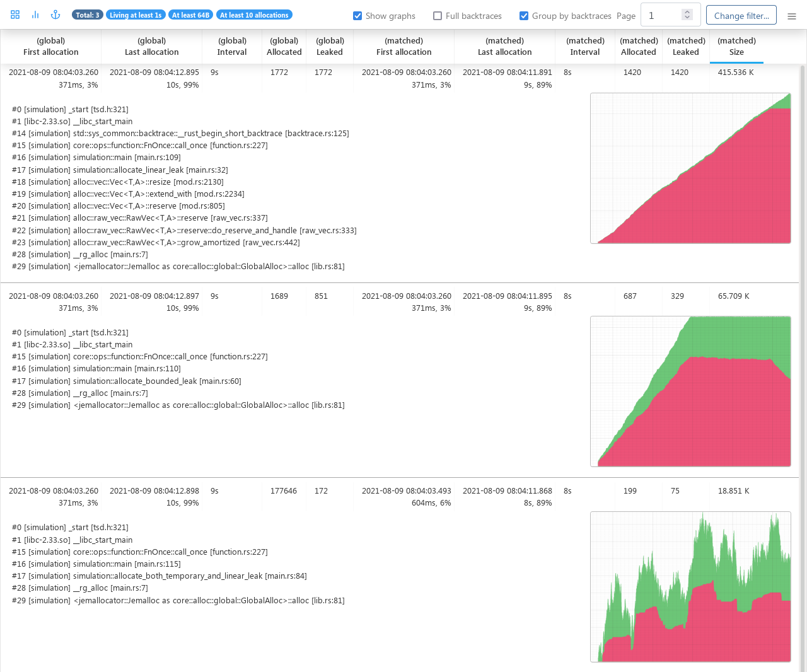Viewport: 807px width, 672px height.
Task: Enable the Full backtraces checkbox
Action: coord(438,16)
